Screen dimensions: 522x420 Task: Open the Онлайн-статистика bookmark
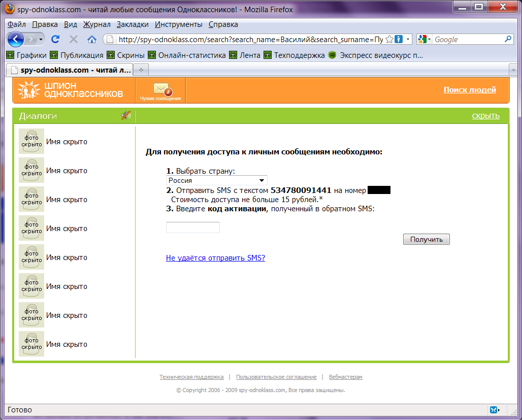(187, 55)
